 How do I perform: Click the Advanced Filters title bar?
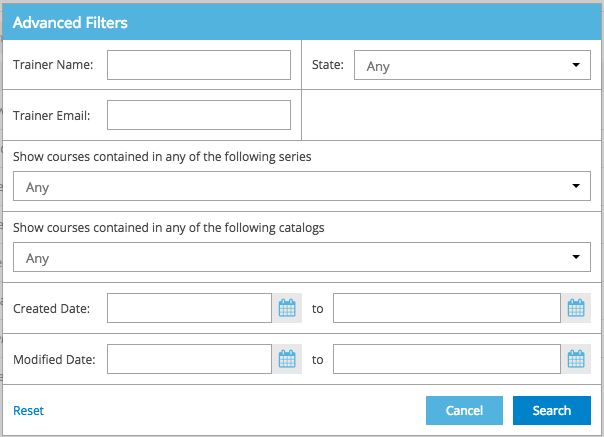[302, 21]
